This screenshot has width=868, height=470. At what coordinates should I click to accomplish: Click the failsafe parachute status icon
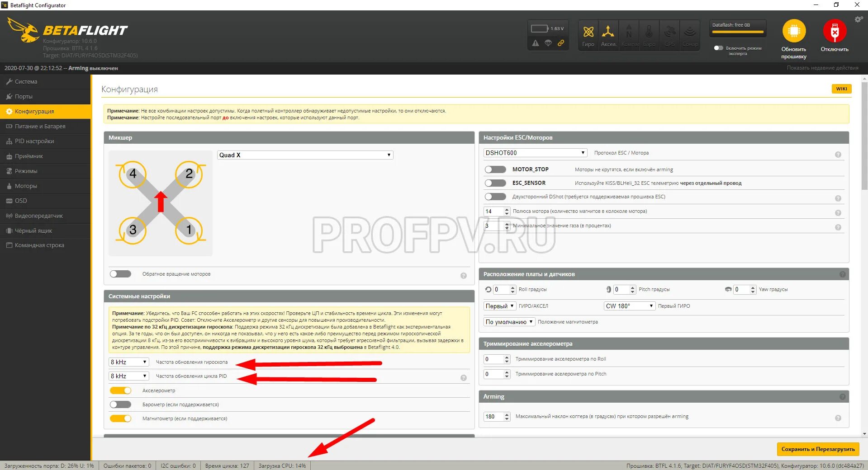[x=548, y=43]
